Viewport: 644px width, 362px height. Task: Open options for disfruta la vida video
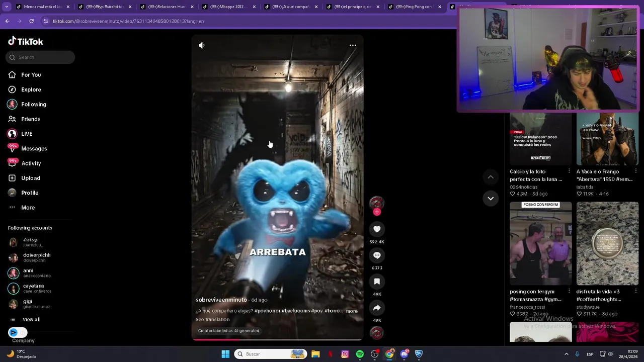point(636,291)
